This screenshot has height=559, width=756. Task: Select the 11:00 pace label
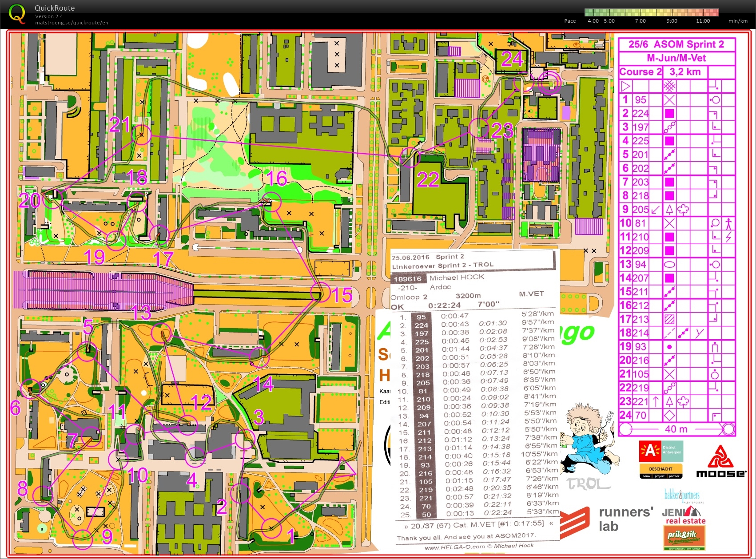[x=703, y=21]
